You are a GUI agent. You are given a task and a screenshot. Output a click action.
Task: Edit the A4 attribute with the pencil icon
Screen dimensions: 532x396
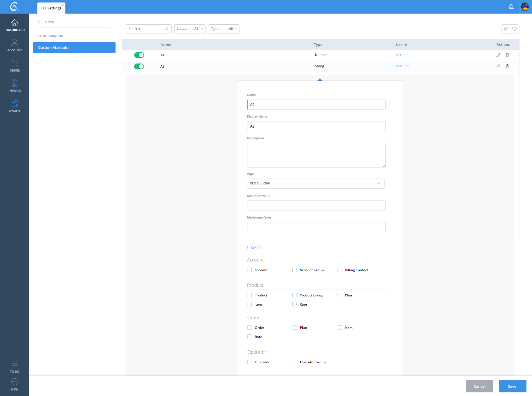(498, 55)
